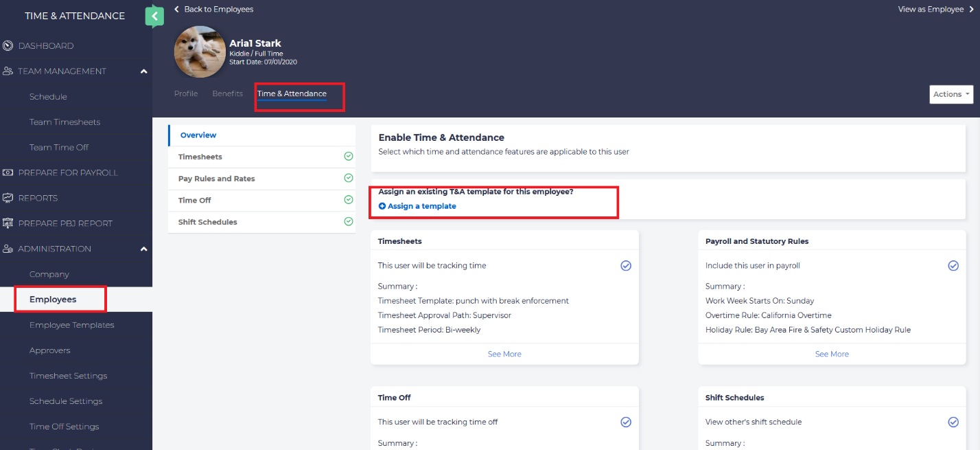Click Aria1 Stark's profile photo
980x450 pixels.
pos(200,52)
